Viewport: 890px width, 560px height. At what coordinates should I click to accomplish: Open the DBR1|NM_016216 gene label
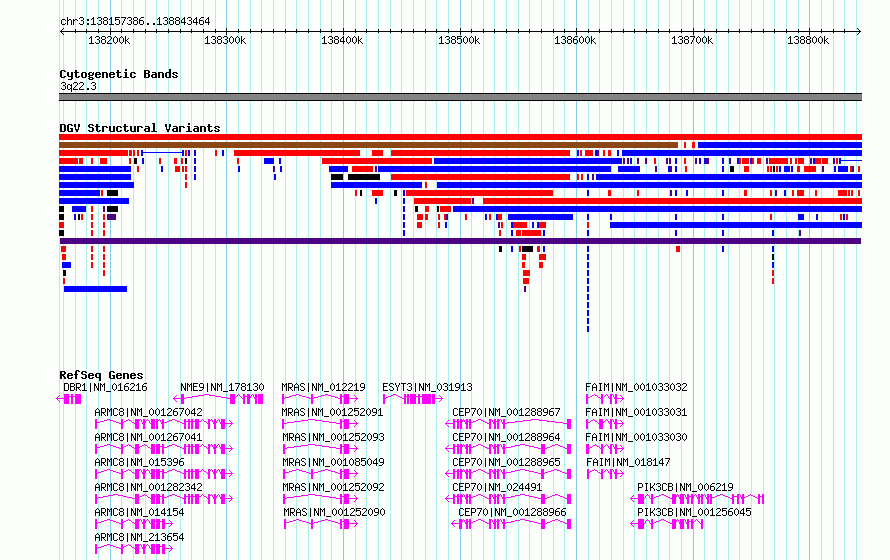point(106,388)
